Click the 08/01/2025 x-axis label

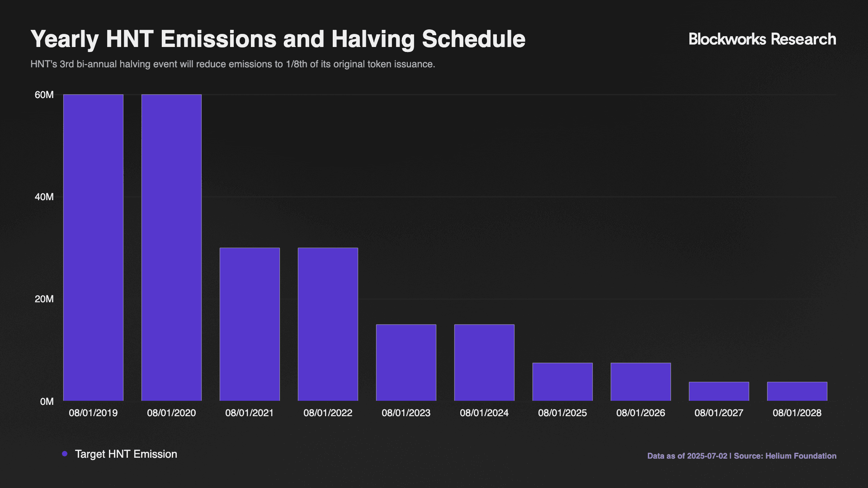pyautogui.click(x=562, y=413)
